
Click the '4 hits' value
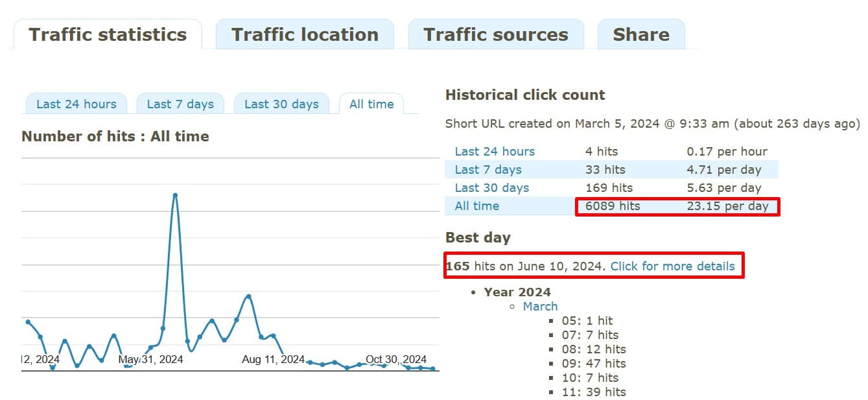point(602,152)
